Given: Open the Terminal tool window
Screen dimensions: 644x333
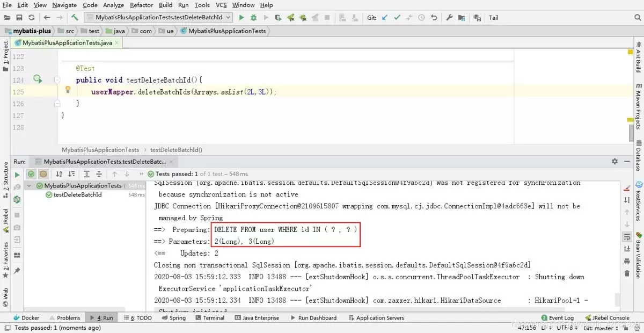Looking at the screenshot, I should [209, 318].
